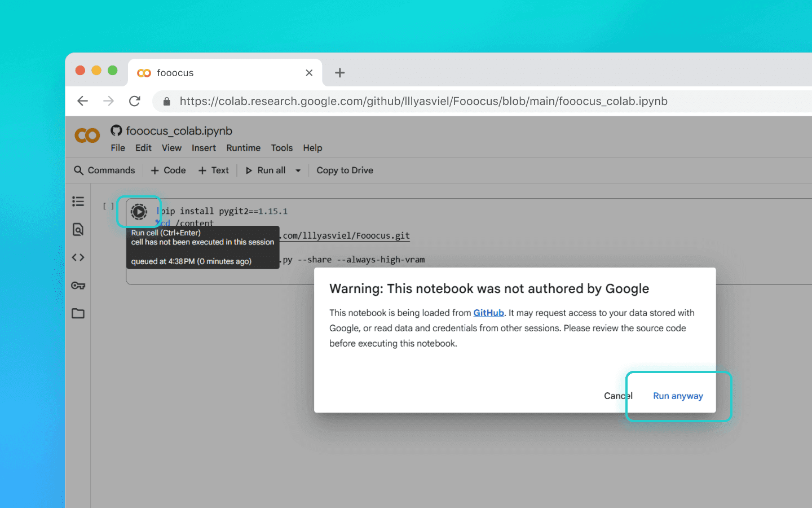Click the Fooocus.git URL in the code cell
This screenshot has width=812, height=508.
345,235
